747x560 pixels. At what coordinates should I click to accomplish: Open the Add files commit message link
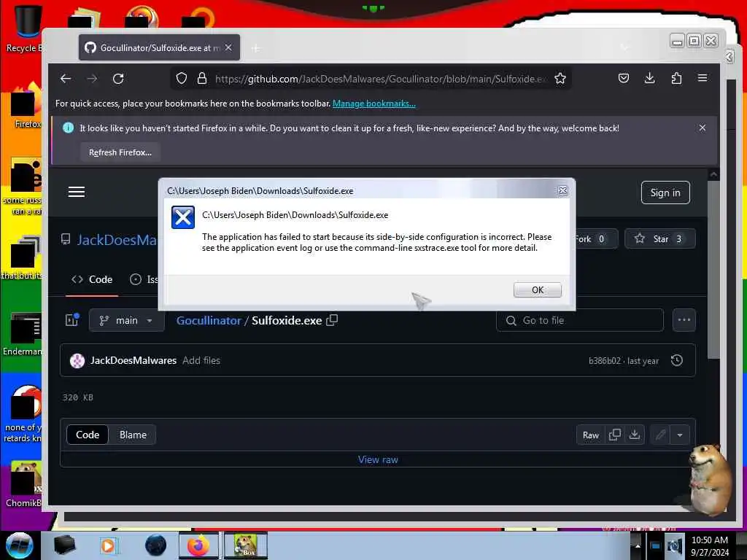201,360
